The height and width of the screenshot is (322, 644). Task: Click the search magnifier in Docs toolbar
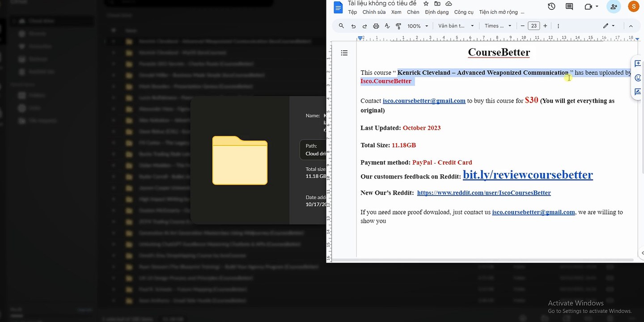(x=342, y=26)
